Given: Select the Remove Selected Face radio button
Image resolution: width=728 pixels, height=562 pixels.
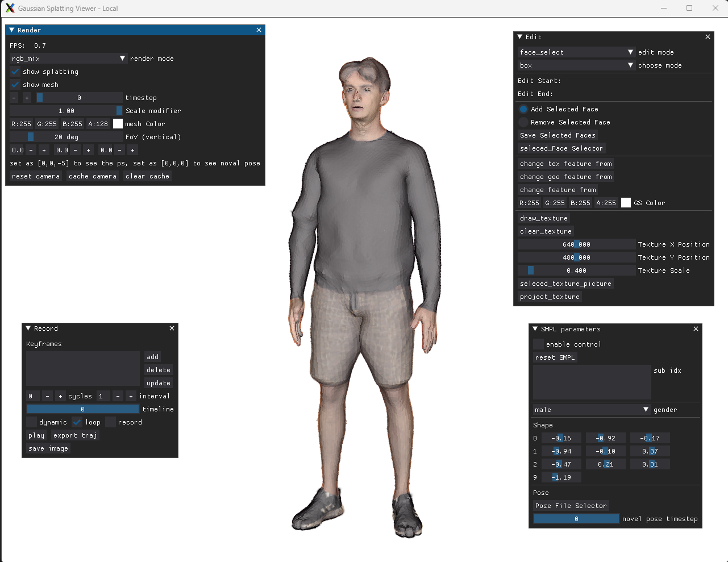Looking at the screenshot, I should pos(523,122).
